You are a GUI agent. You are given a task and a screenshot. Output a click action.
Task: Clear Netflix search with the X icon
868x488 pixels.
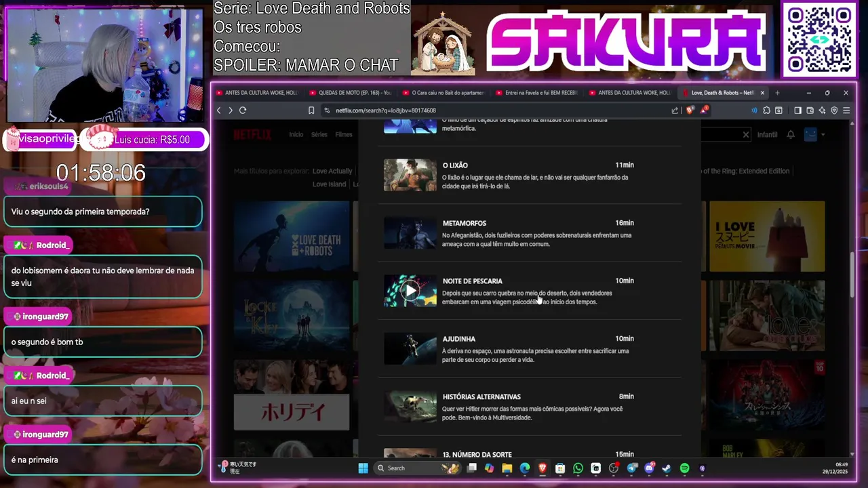click(746, 135)
